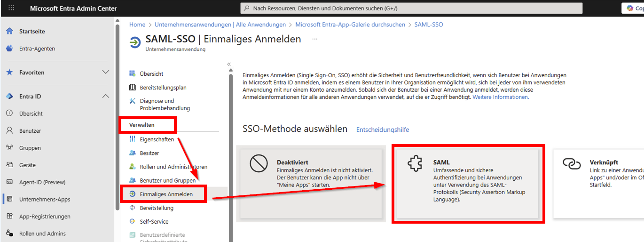Click the Benutzer und Gruppen icon
Viewport: 644px width, 242px height.
[132, 180]
